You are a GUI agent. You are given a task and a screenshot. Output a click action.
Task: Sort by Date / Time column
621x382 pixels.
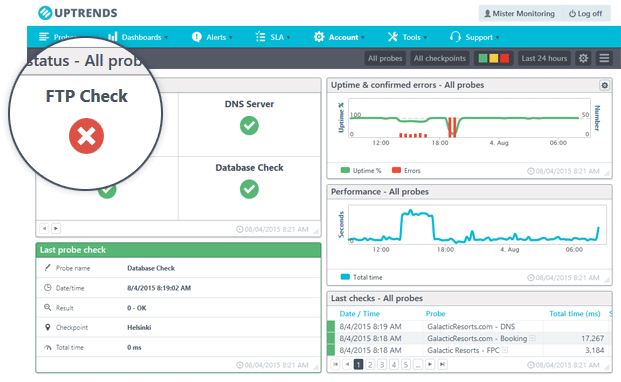pos(359,314)
